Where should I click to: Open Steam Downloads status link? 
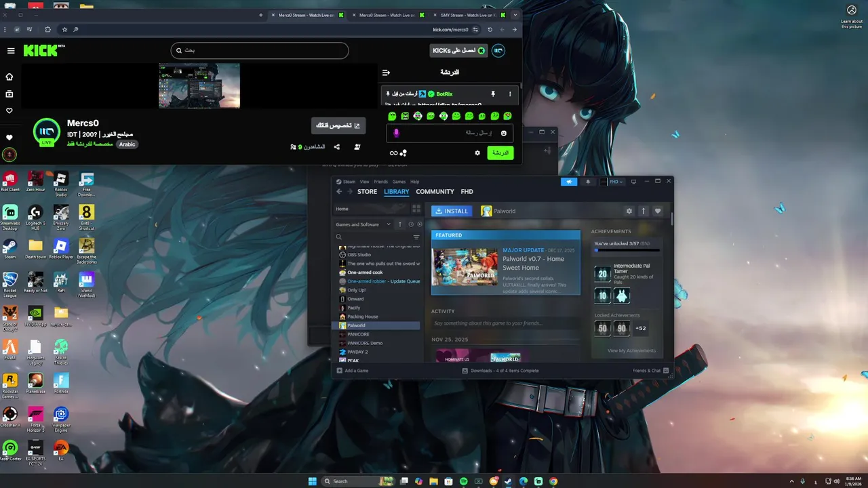click(500, 371)
